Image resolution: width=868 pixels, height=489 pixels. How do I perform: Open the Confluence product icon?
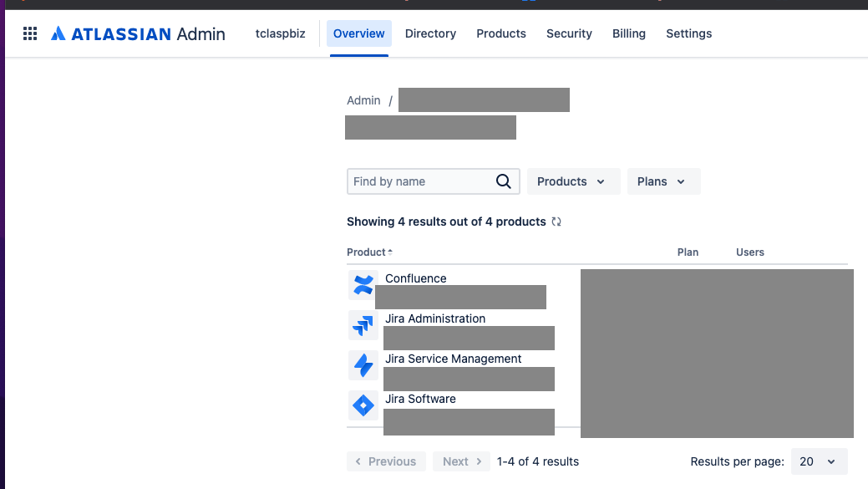[363, 285]
